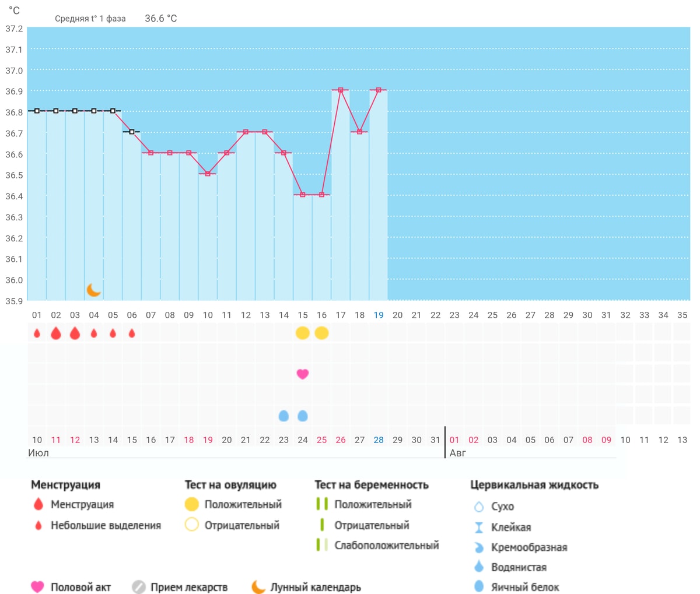The height and width of the screenshot is (594, 700).
Task: Click the Кремообразная legend icon
Action: (479, 547)
